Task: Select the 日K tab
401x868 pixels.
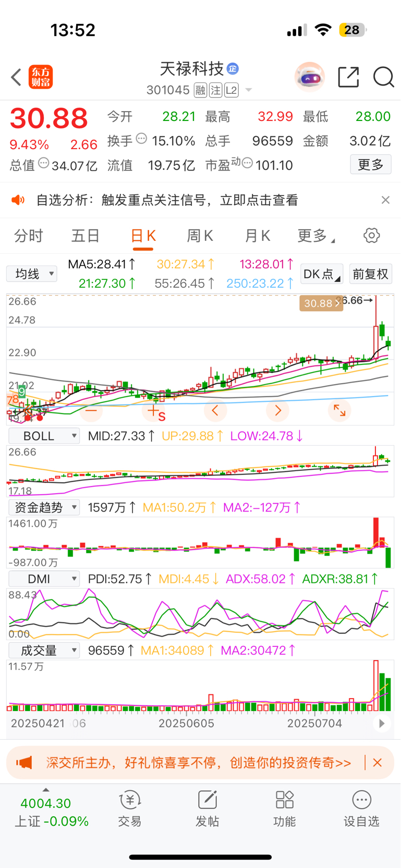Action: 143,236
